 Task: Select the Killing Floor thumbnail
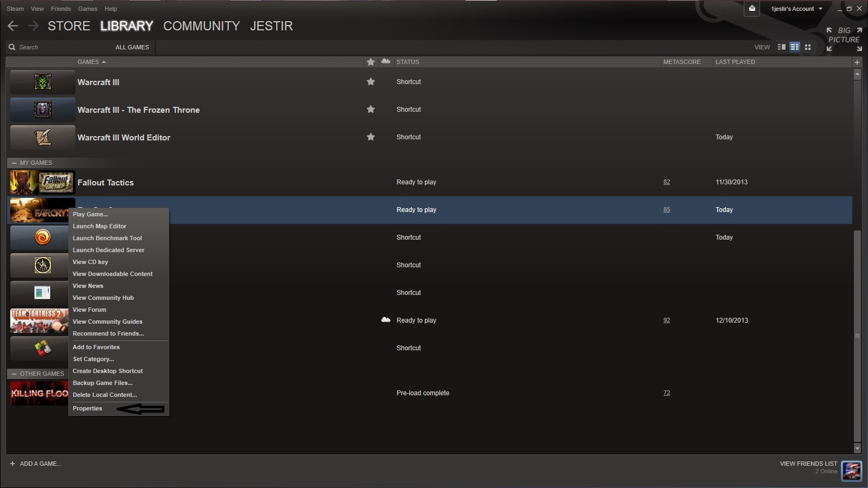39,393
